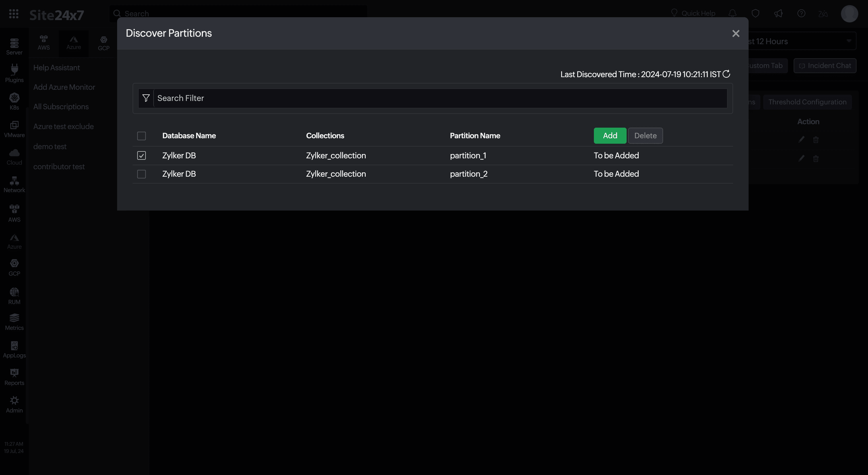Select the AppLogs icon in the sidebar
This screenshot has height=475, width=868.
pos(14,349)
